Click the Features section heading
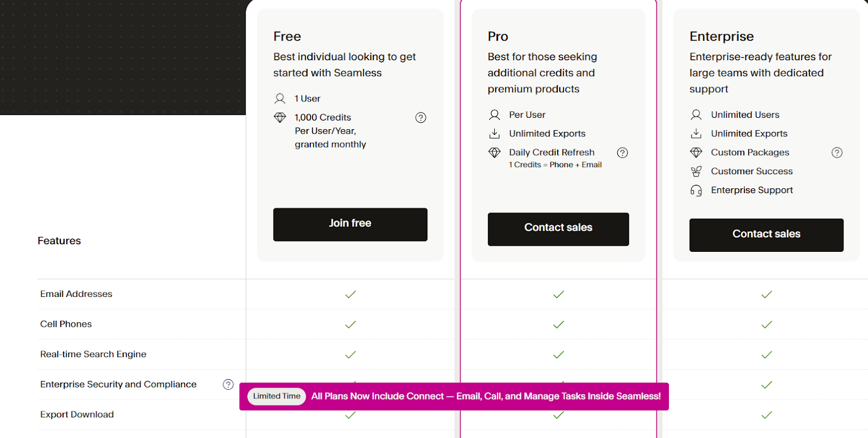The image size is (868, 438). [59, 240]
